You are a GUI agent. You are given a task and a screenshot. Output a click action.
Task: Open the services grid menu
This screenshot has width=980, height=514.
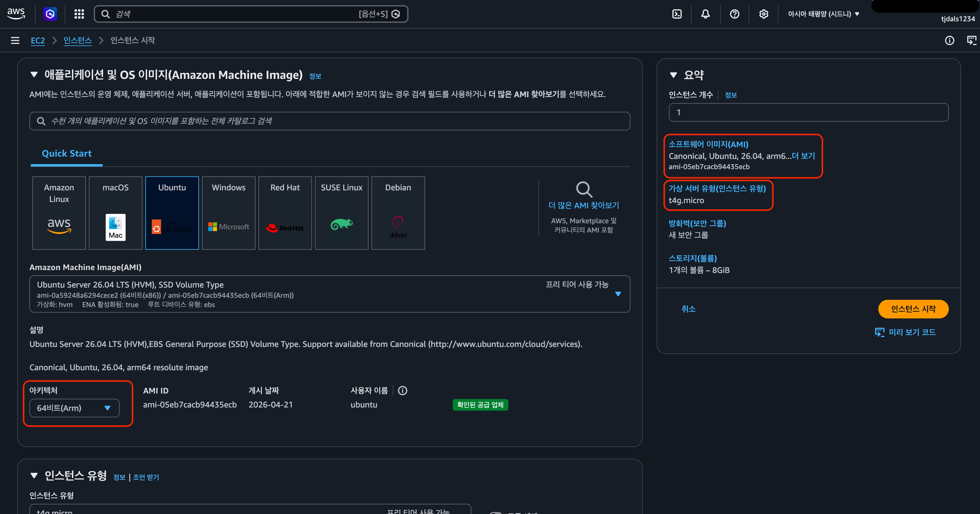point(79,14)
